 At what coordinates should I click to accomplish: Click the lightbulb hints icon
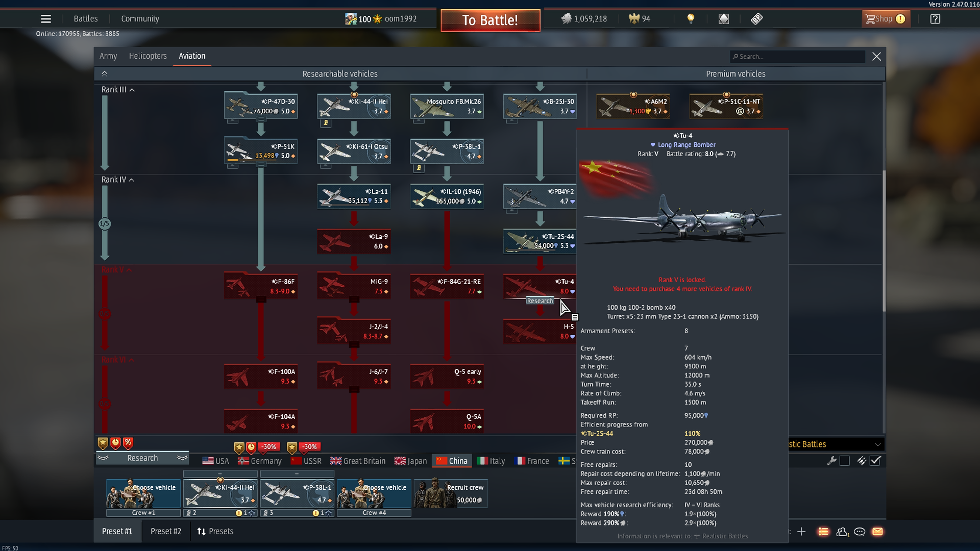click(691, 19)
